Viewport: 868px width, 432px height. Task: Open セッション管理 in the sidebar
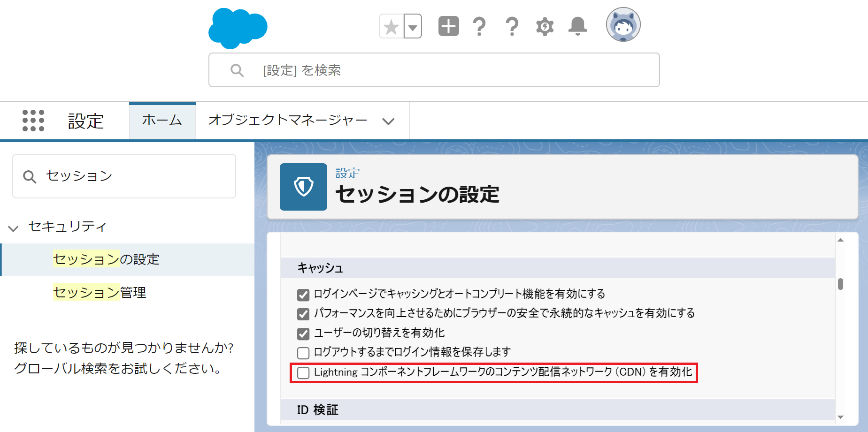point(100,293)
